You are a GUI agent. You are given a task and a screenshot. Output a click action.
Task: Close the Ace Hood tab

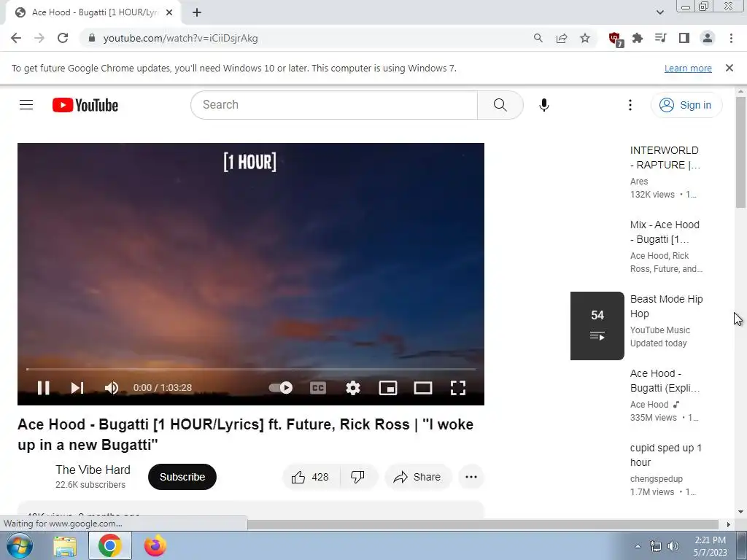click(169, 12)
